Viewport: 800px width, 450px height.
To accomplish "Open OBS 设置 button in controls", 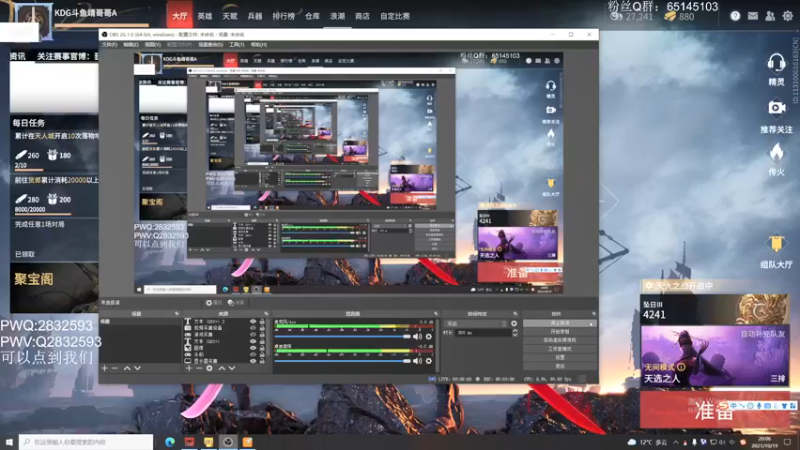I will [x=560, y=358].
